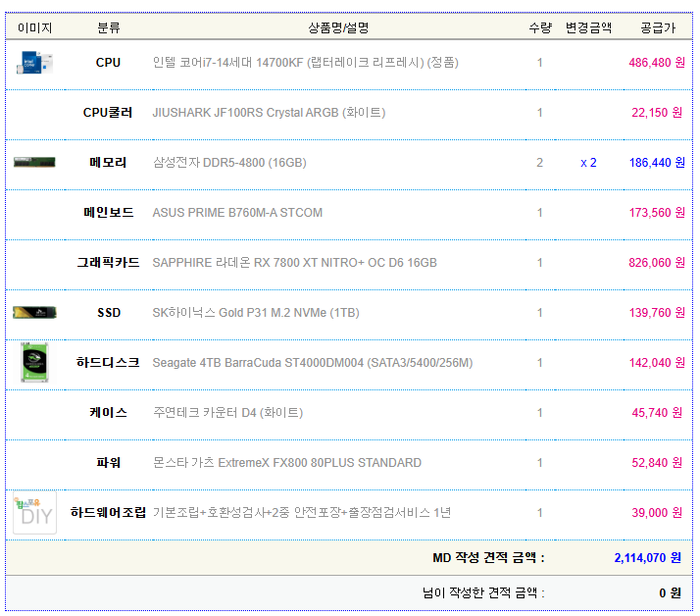Select the 케이스 category label
The height and width of the screenshot is (616, 700).
click(x=108, y=412)
